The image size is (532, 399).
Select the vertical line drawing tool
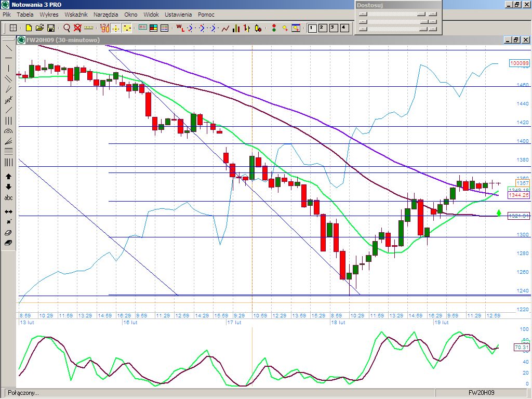8,69
